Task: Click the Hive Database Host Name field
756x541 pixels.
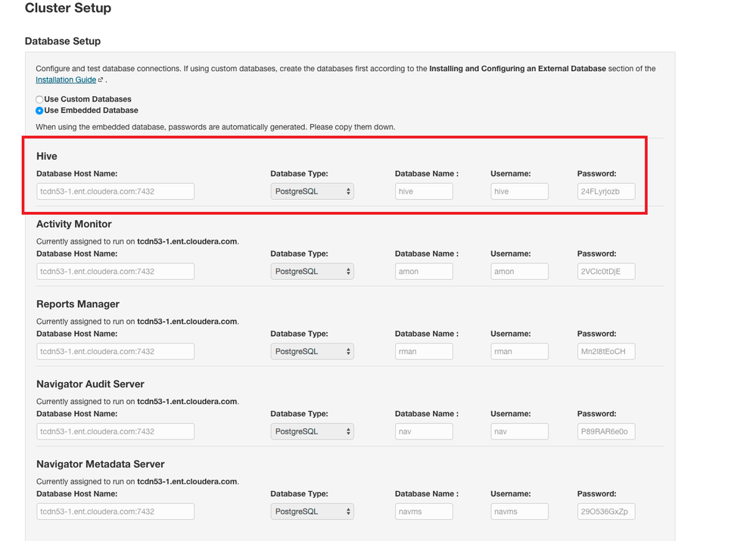Action: point(115,191)
